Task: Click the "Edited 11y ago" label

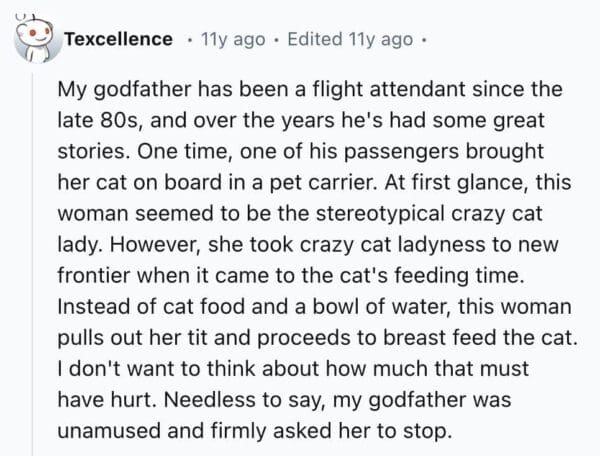Action: pos(349,39)
